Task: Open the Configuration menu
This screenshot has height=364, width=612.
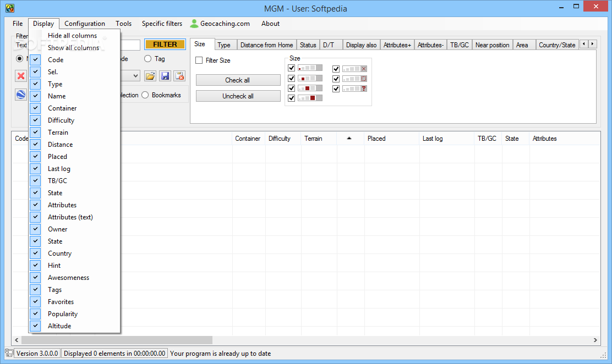Action: coord(85,24)
